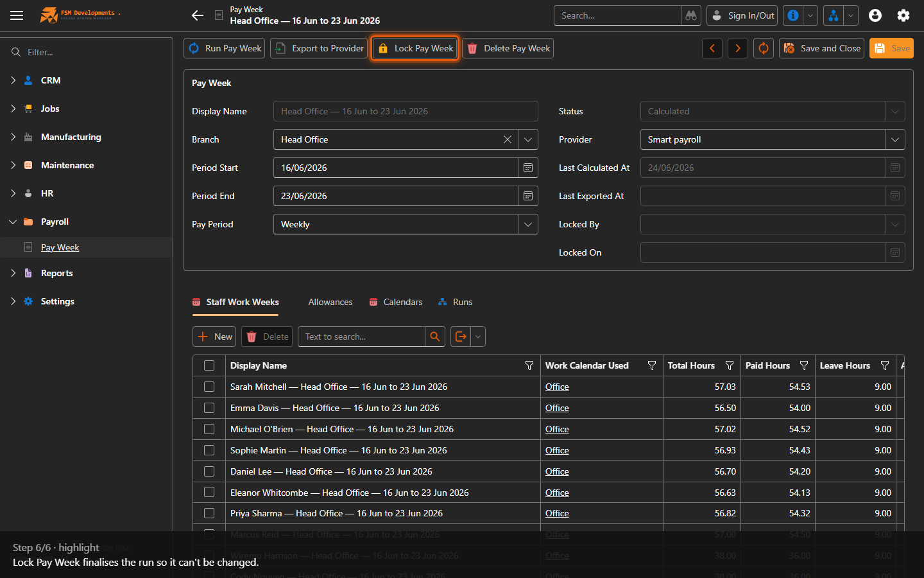The height and width of the screenshot is (578, 924).
Task: Click the Text to search grid field
Action: pyautogui.click(x=361, y=337)
